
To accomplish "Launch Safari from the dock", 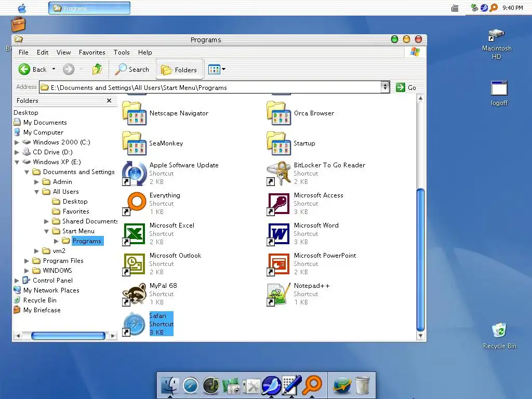I will click(x=191, y=386).
